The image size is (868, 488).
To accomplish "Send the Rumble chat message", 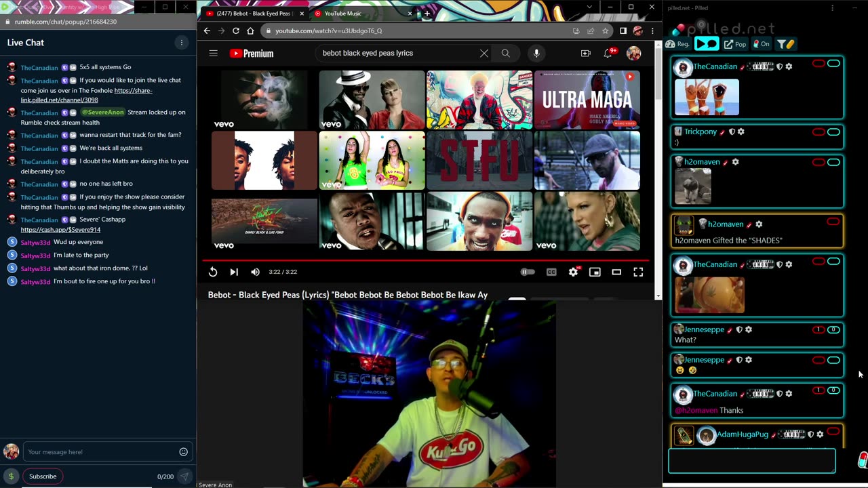I will click(184, 476).
